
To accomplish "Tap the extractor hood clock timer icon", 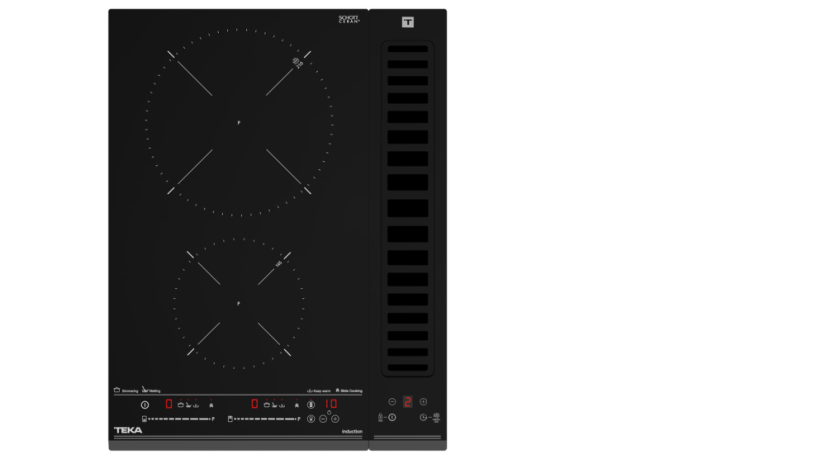I will pyautogui.click(x=423, y=417).
